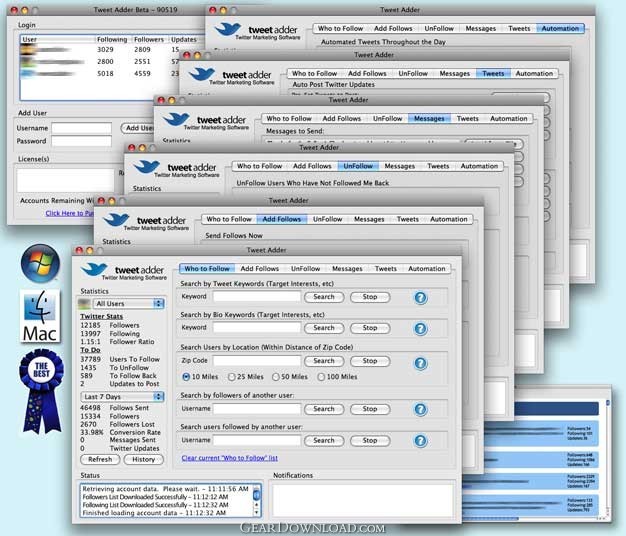Click help icon for users followed by another
The width and height of the screenshot is (626, 536).
point(421,440)
